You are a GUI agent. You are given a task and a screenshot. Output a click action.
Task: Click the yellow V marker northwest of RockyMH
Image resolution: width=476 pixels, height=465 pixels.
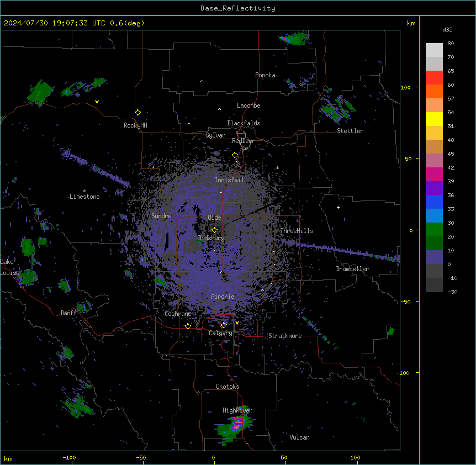coord(97,102)
